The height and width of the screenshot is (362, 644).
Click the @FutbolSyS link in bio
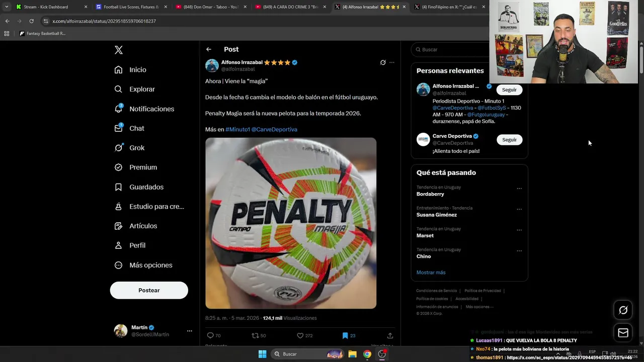pos(492,108)
